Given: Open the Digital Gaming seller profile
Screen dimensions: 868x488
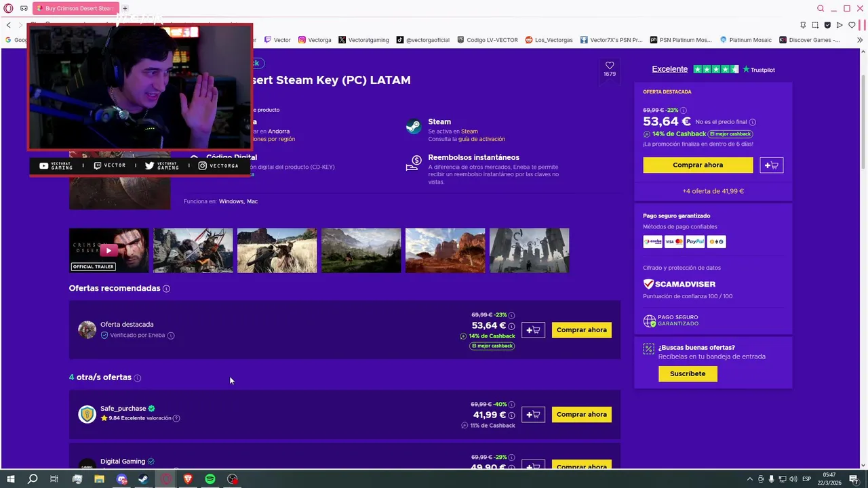Looking at the screenshot, I should (x=123, y=462).
